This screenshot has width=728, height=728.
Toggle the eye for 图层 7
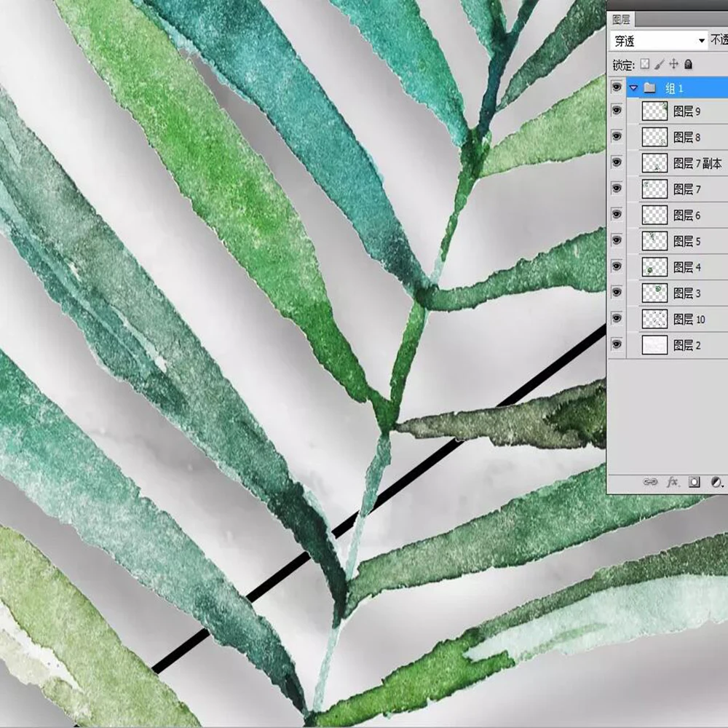click(x=617, y=189)
